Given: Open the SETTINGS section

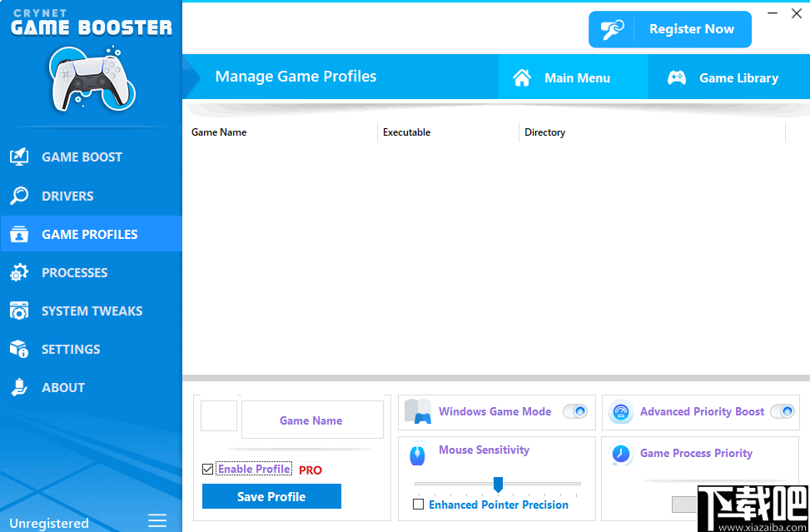Looking at the screenshot, I should pos(91,349).
